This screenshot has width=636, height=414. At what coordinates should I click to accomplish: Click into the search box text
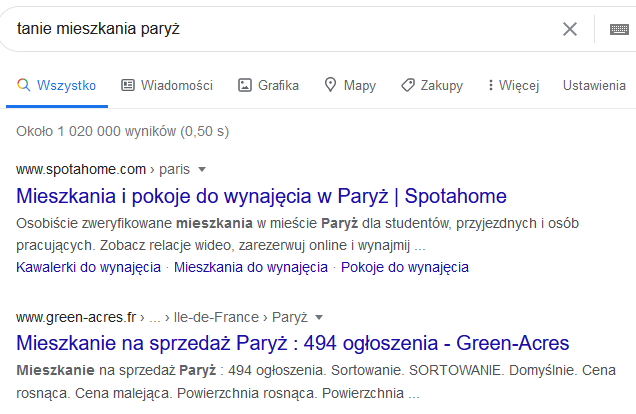[98, 29]
